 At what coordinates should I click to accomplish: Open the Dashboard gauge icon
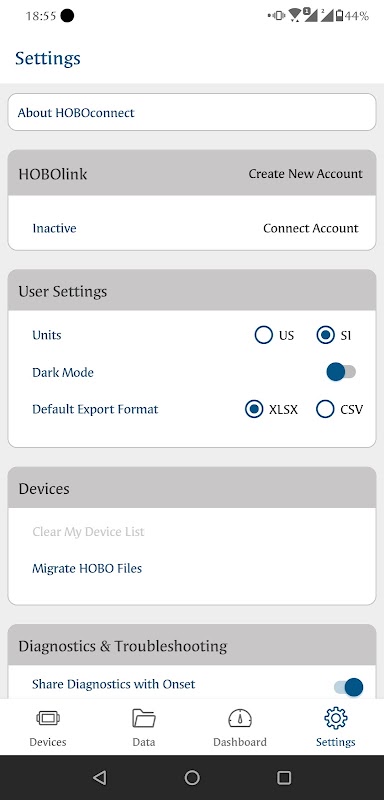240,718
